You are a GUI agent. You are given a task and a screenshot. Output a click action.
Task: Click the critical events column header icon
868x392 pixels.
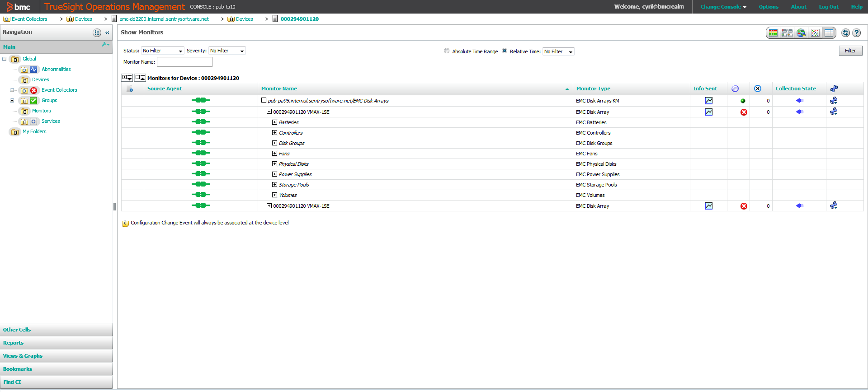point(758,89)
